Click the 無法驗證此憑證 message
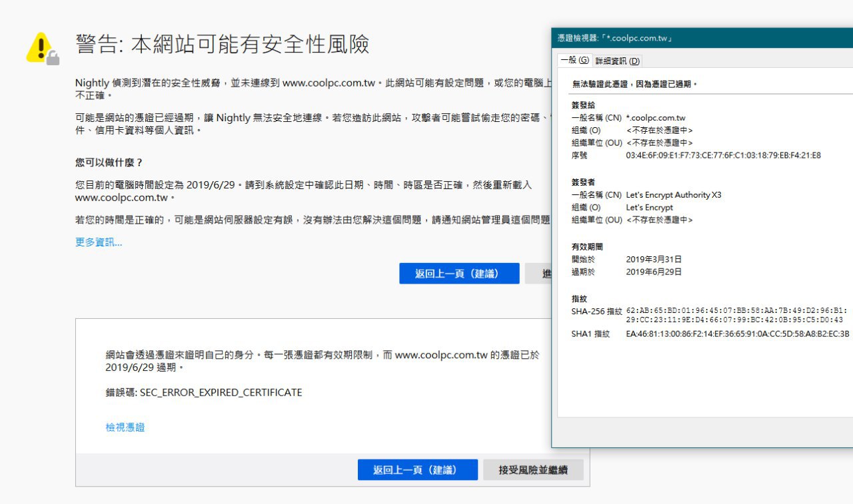 click(634, 85)
